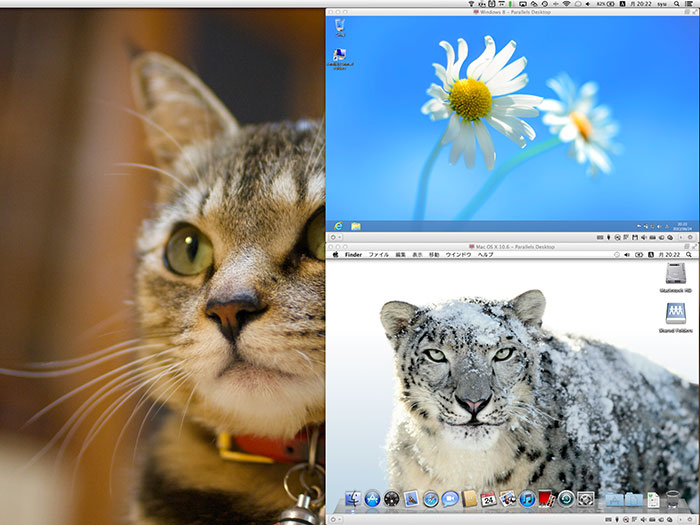Open Dashboard gauge icon in the dock
Viewport: 700px width, 525px height.
[x=392, y=499]
